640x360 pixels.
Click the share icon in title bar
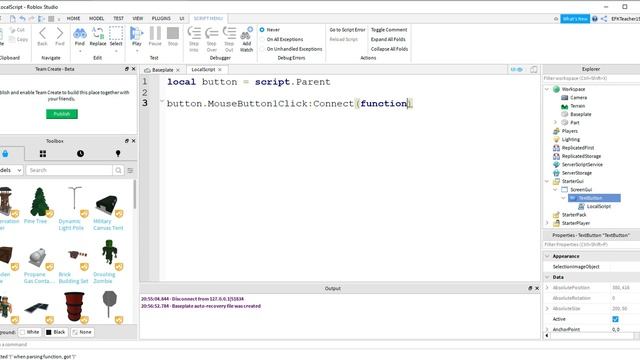pyautogui.click(x=604, y=19)
